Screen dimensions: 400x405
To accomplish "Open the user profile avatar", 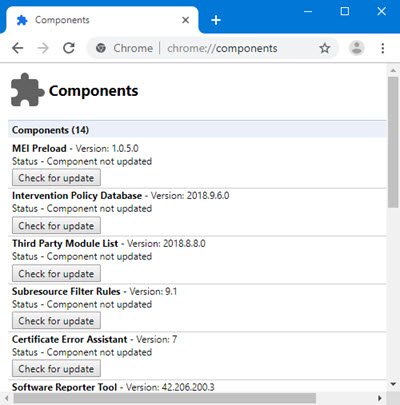I will coord(357,48).
